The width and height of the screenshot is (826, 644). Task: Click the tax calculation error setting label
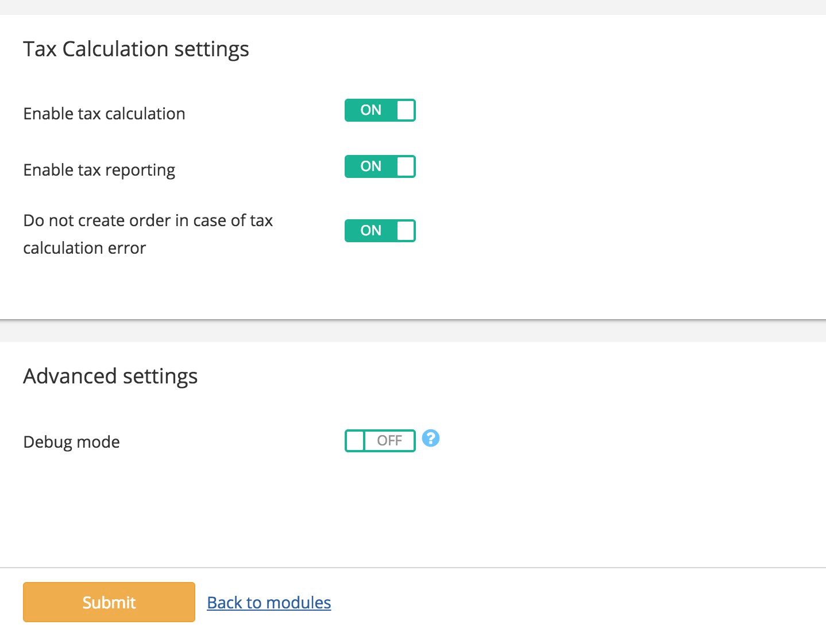coord(148,234)
